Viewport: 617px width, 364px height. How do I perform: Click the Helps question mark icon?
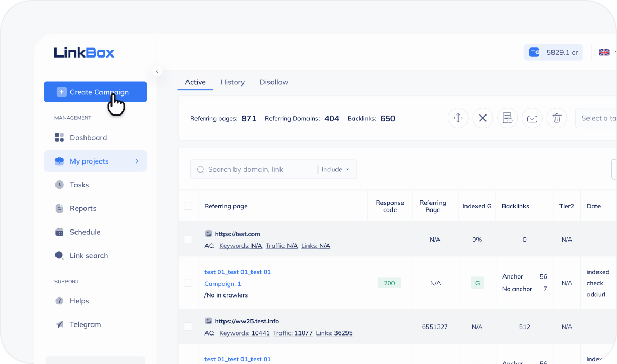tap(59, 301)
